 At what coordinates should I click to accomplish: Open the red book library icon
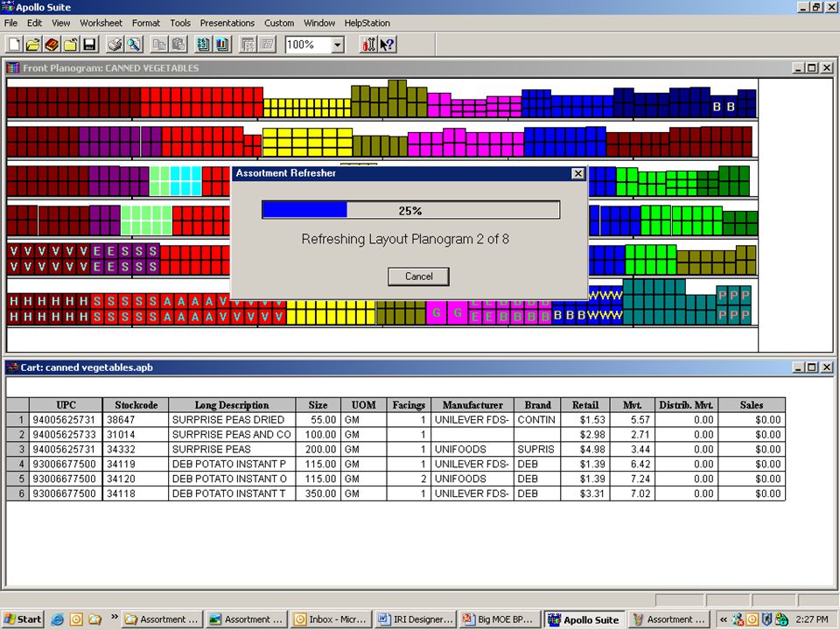coord(52,45)
